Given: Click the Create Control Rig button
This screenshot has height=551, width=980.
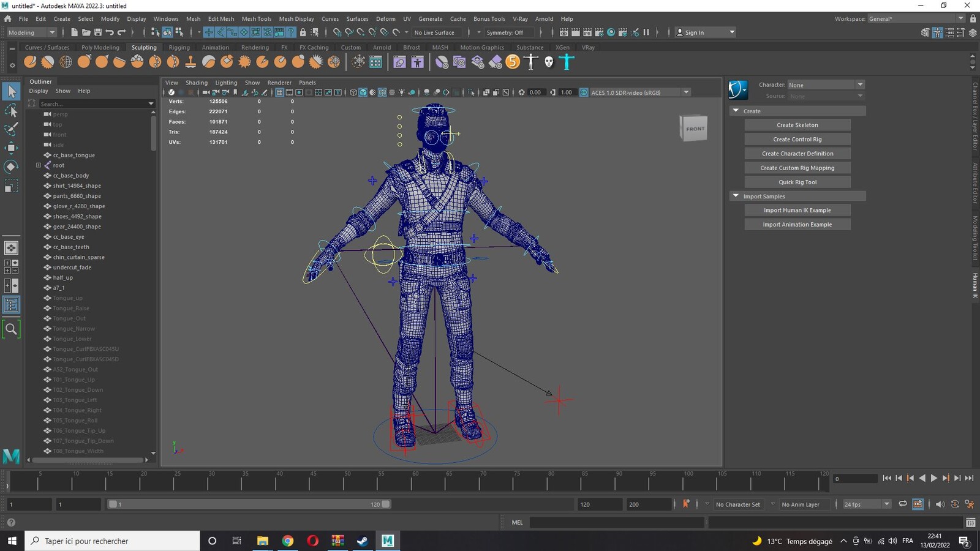Looking at the screenshot, I should click(x=797, y=140).
